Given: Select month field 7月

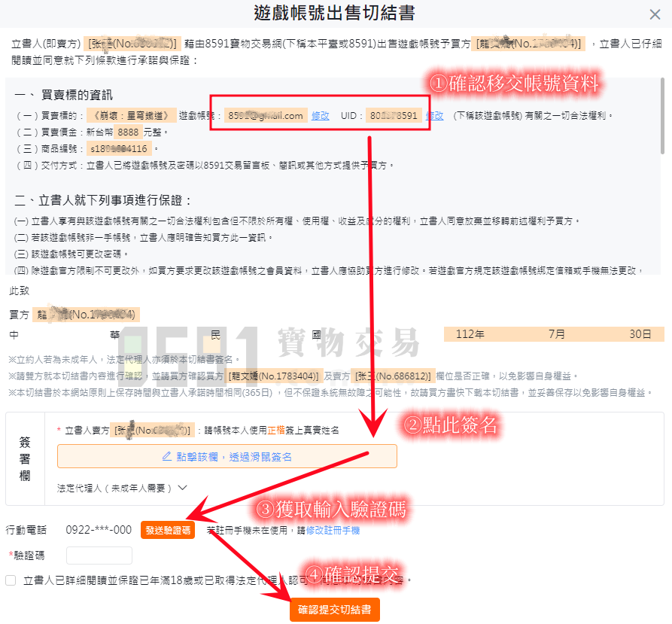Looking at the screenshot, I should tap(557, 334).
